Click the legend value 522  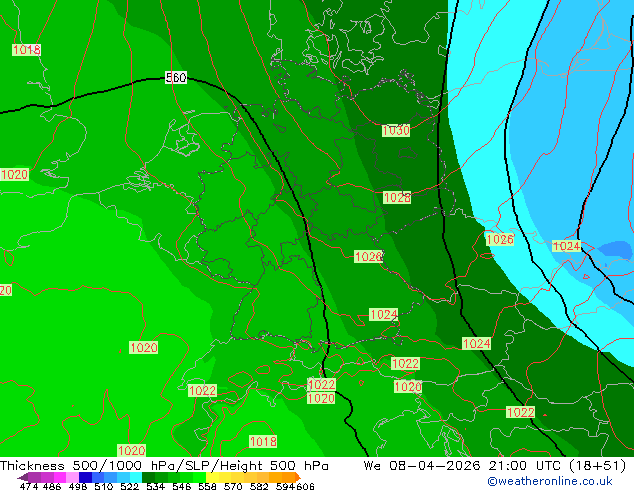129,486
